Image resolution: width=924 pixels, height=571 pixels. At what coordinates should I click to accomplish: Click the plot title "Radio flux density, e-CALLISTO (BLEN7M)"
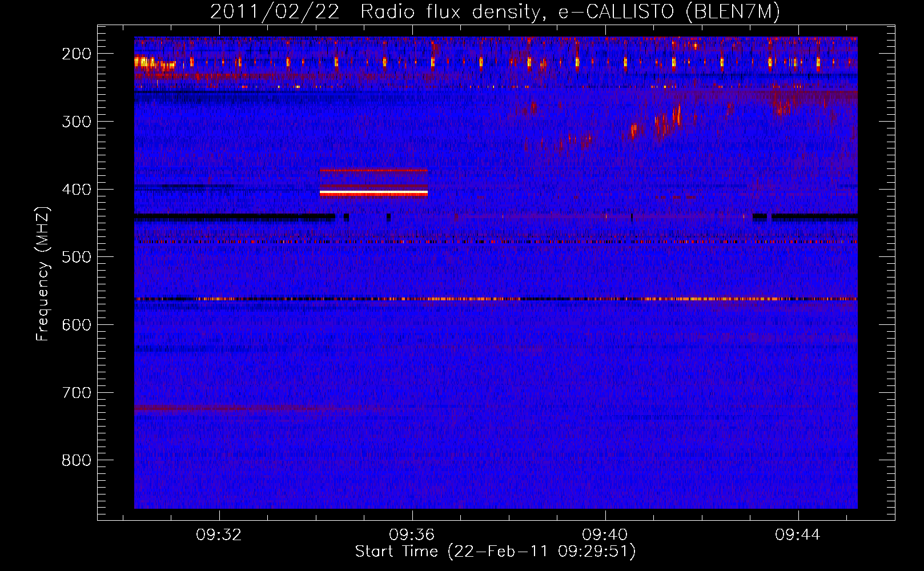pos(571,12)
